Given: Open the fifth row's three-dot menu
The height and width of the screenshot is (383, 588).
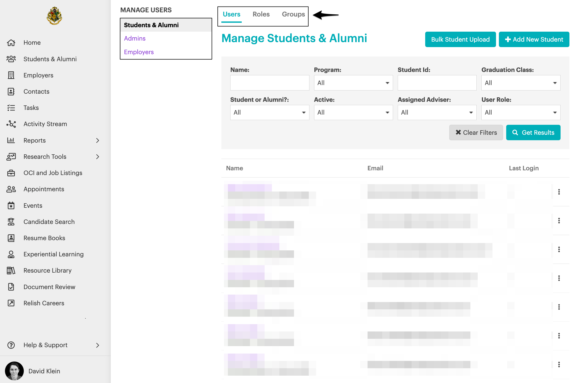Looking at the screenshot, I should pos(559,307).
